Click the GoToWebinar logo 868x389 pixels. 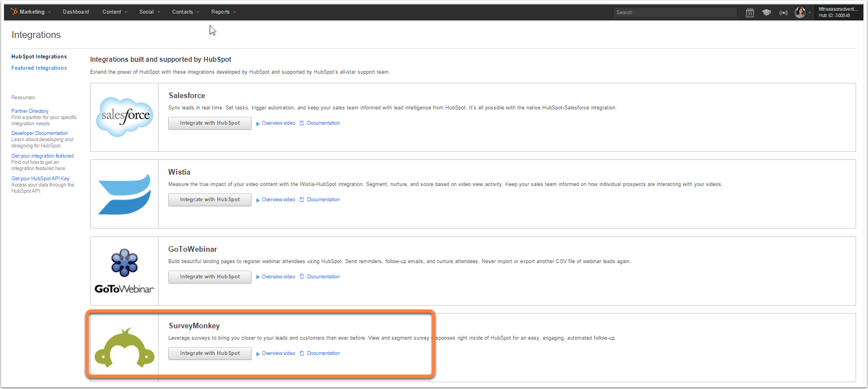click(125, 270)
